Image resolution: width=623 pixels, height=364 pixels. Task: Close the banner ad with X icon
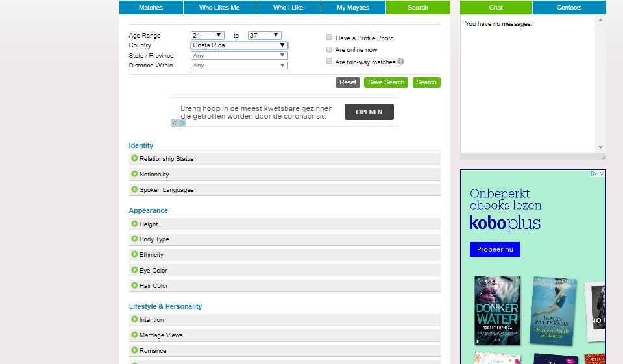coord(175,123)
